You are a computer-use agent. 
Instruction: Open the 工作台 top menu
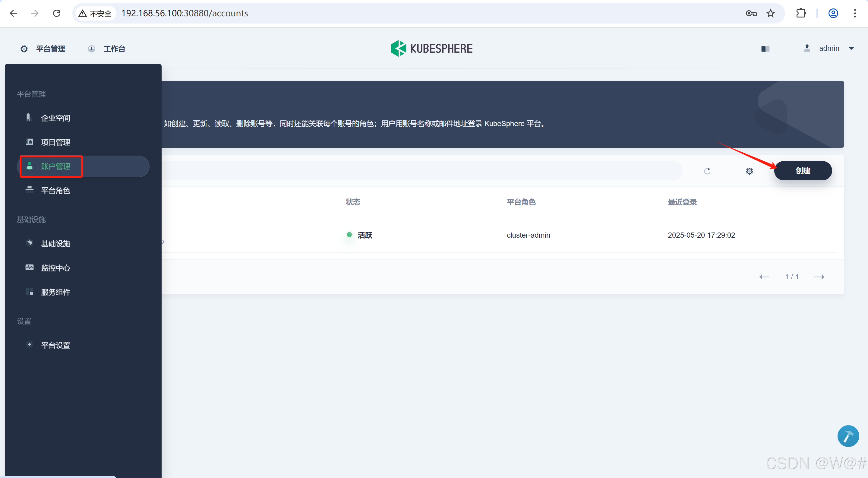tap(114, 49)
